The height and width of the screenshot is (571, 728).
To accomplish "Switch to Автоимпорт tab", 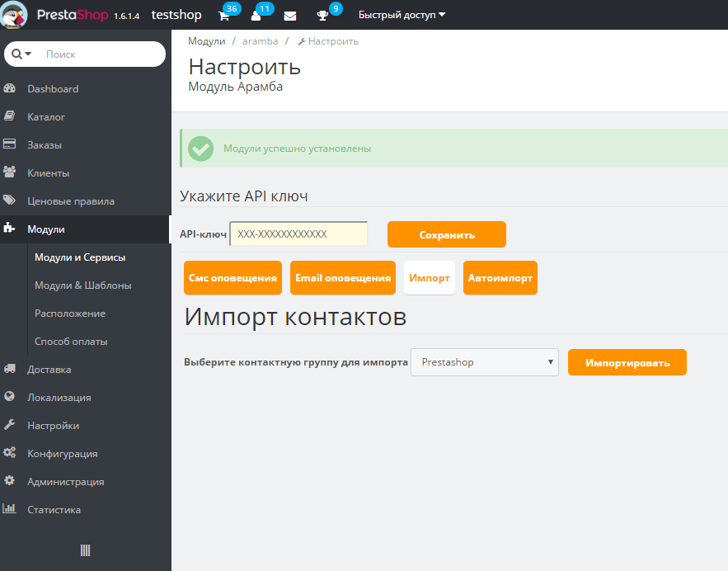I will click(x=500, y=278).
